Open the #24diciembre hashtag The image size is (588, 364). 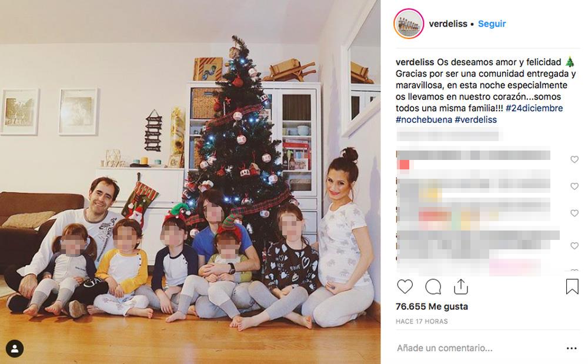534,108
